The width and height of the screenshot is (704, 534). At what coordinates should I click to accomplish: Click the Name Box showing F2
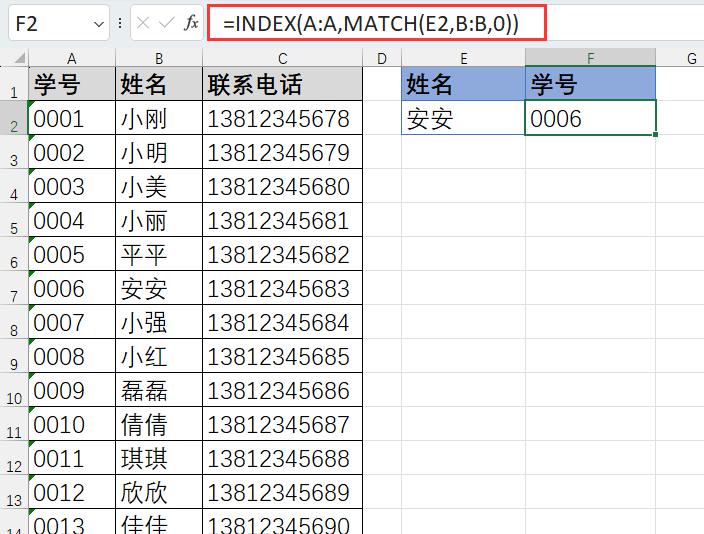tap(59, 23)
